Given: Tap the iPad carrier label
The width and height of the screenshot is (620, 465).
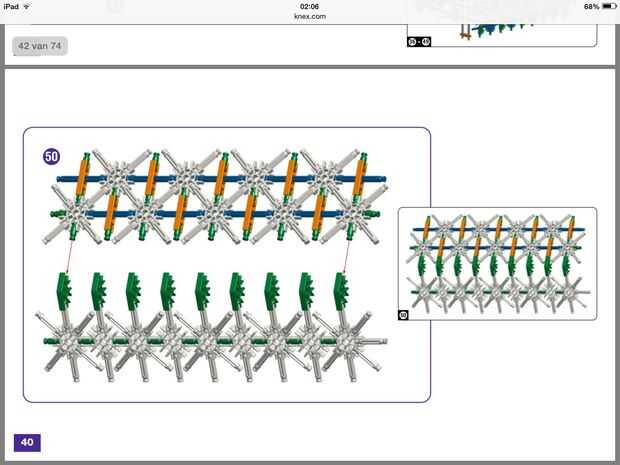Looking at the screenshot, I should pos(11,7).
